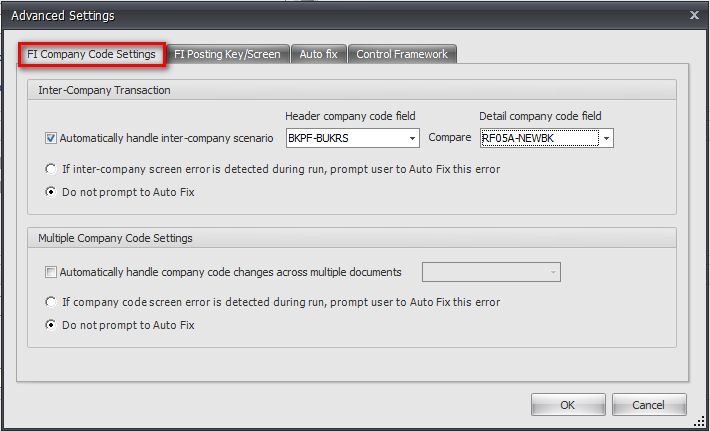Select Do not prompt under Inter-Company Transaction

point(51,192)
